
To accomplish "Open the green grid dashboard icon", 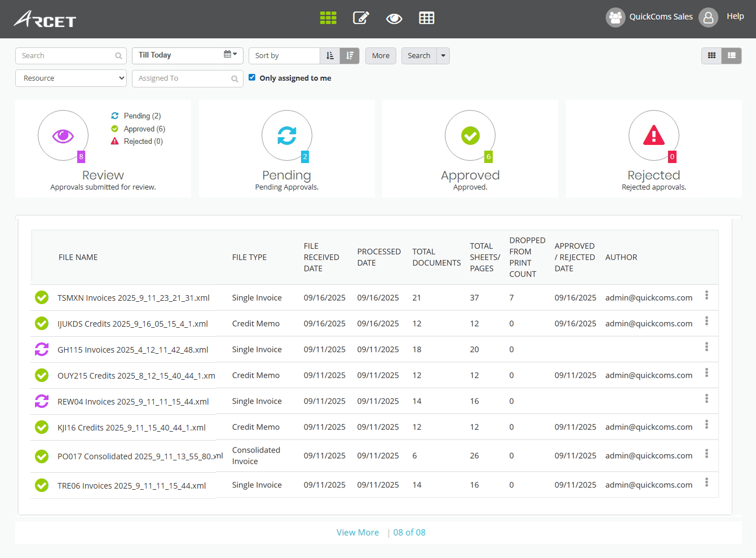I will (328, 18).
